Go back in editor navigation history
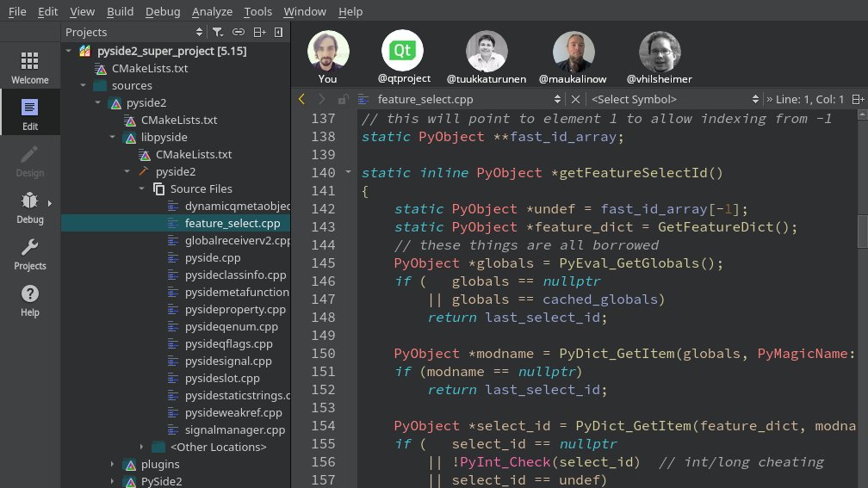The image size is (868, 488). (x=301, y=99)
